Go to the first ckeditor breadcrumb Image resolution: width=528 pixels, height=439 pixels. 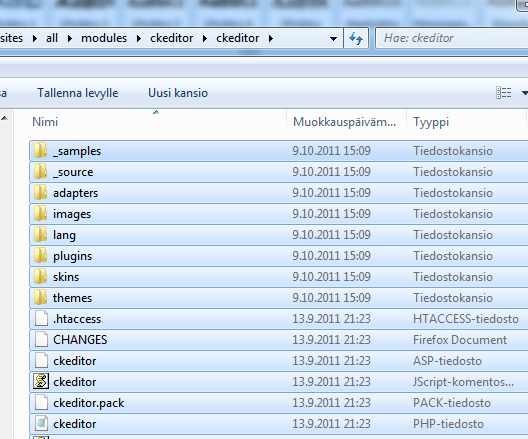click(x=172, y=38)
